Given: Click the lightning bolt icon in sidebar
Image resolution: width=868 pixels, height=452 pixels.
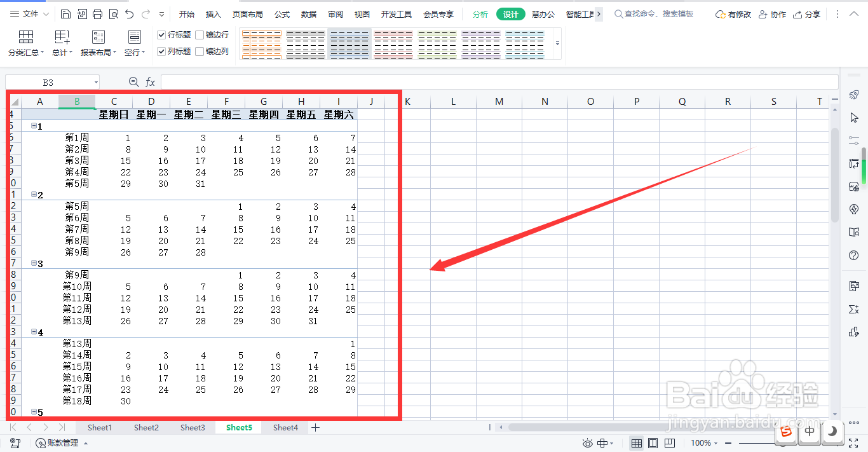Looking at the screenshot, I should [x=854, y=209].
